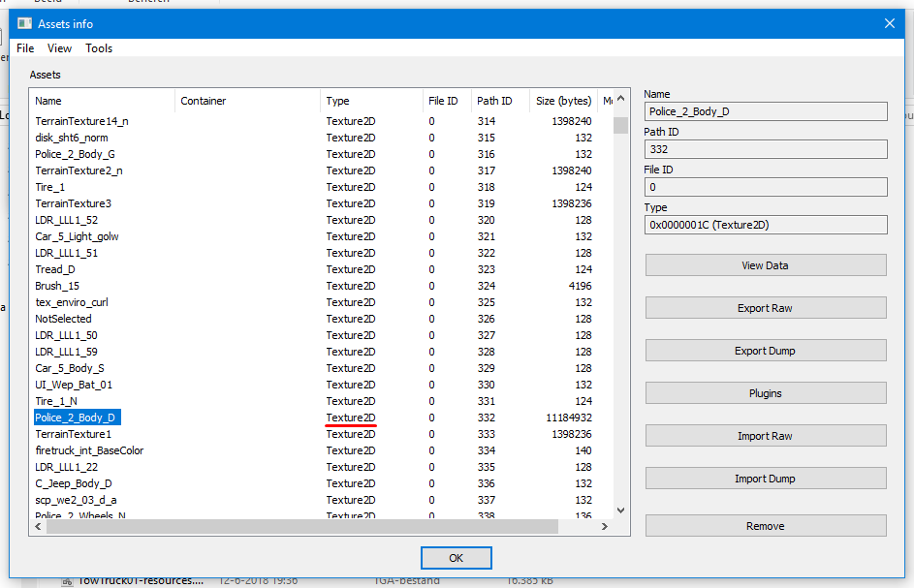Open the Tools menu
The image size is (914, 588).
[x=99, y=48]
